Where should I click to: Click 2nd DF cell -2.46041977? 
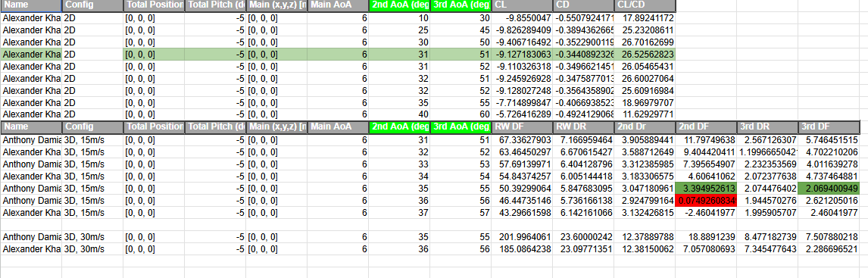coord(706,213)
